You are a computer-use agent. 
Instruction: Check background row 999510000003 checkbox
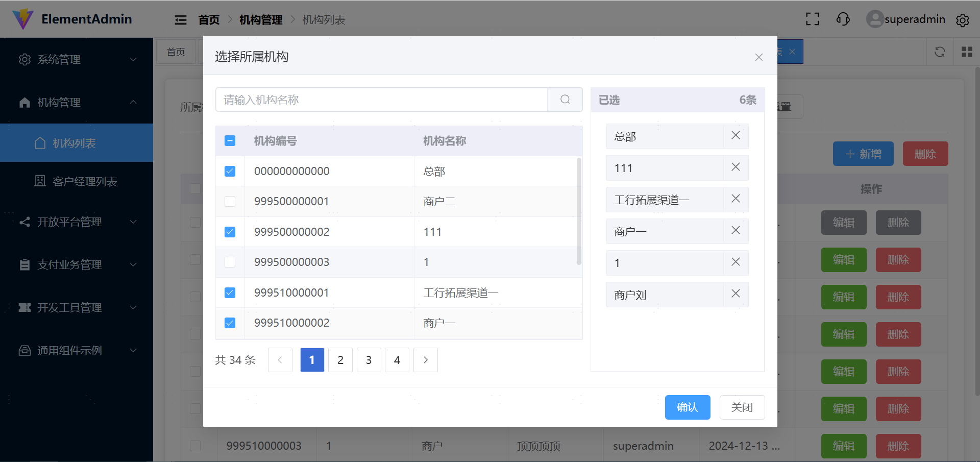(x=195, y=446)
